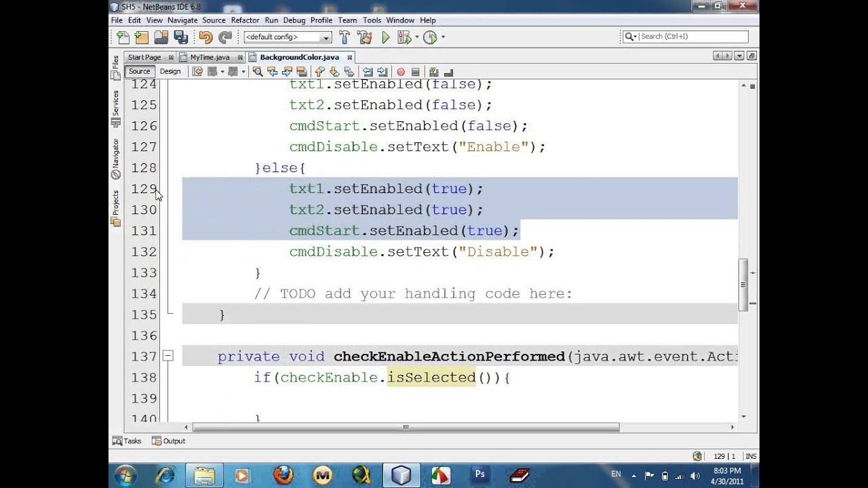Collapse code fold at line 137
Viewport: 868px width, 488px height.
pos(167,356)
